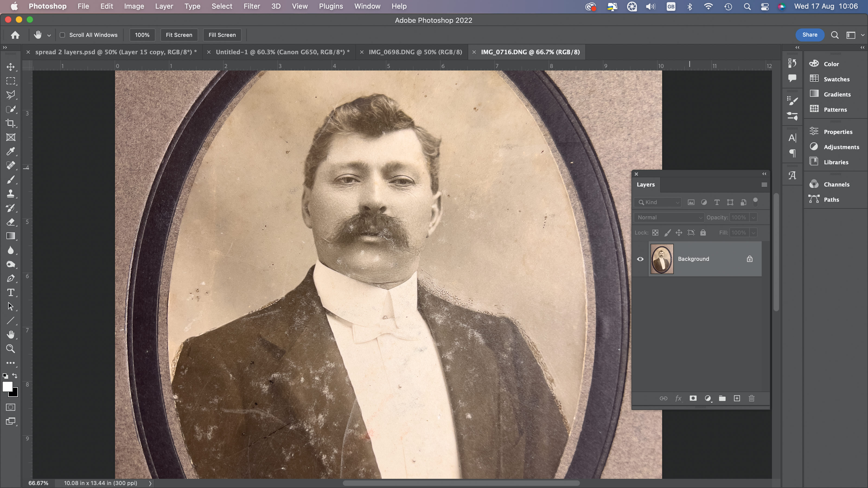Select the Gradient tool
Screen dimensions: 868x488
coord(11,236)
